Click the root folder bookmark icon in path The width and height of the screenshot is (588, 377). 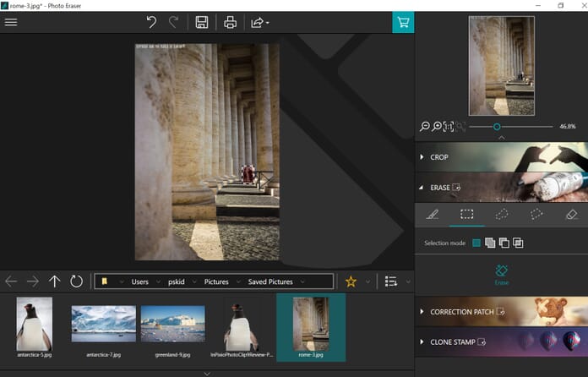[105, 281]
